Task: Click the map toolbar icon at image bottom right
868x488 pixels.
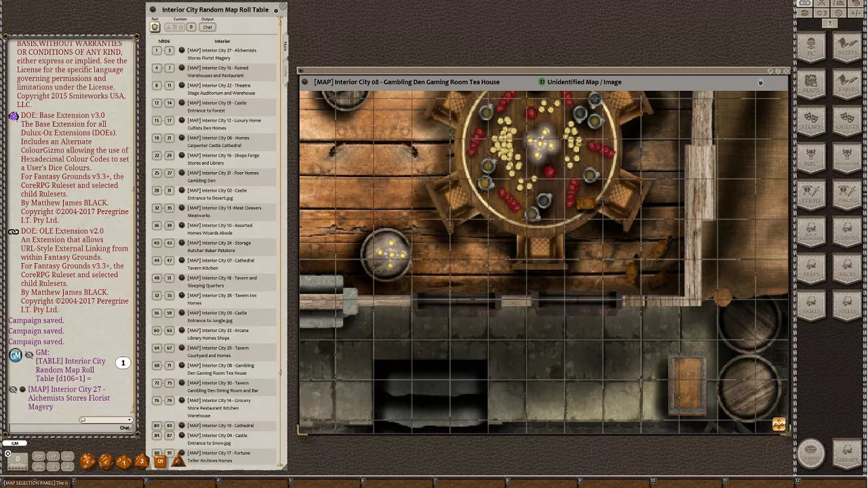Action: 778,425
